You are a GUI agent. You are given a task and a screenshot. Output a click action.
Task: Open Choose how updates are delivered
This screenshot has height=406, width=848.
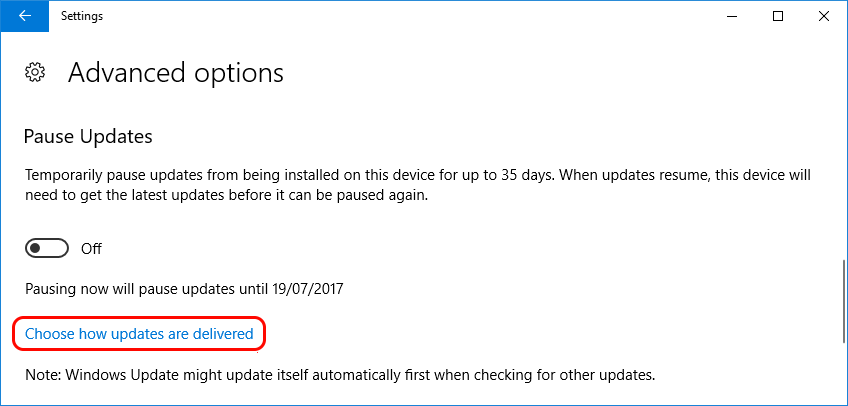(x=139, y=334)
